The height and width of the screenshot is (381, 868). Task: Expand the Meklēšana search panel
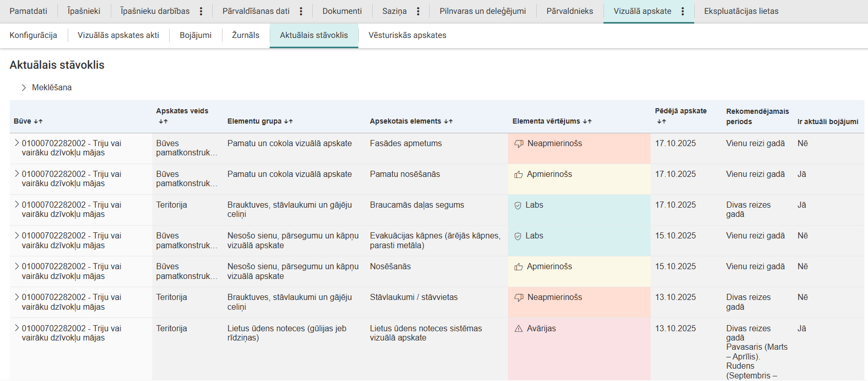click(x=24, y=88)
